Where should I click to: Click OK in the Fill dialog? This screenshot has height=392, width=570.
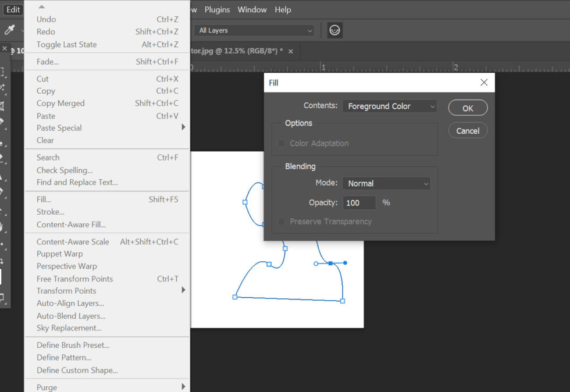tap(468, 108)
